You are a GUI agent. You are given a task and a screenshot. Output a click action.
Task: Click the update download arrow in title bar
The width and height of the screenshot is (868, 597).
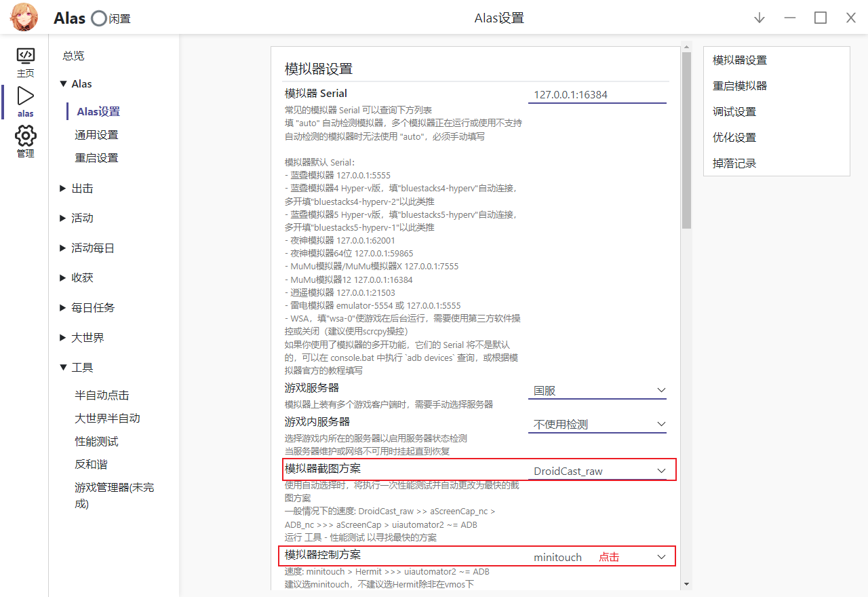click(759, 18)
